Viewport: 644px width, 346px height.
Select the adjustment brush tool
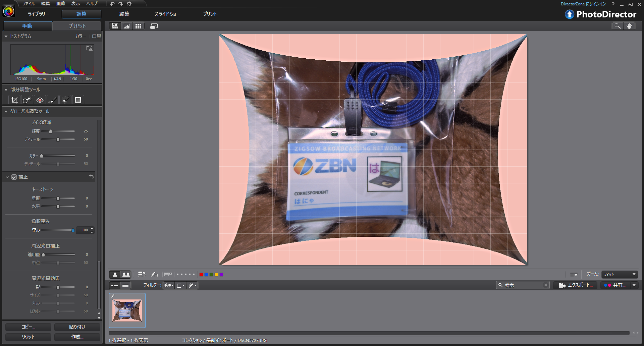coord(52,100)
